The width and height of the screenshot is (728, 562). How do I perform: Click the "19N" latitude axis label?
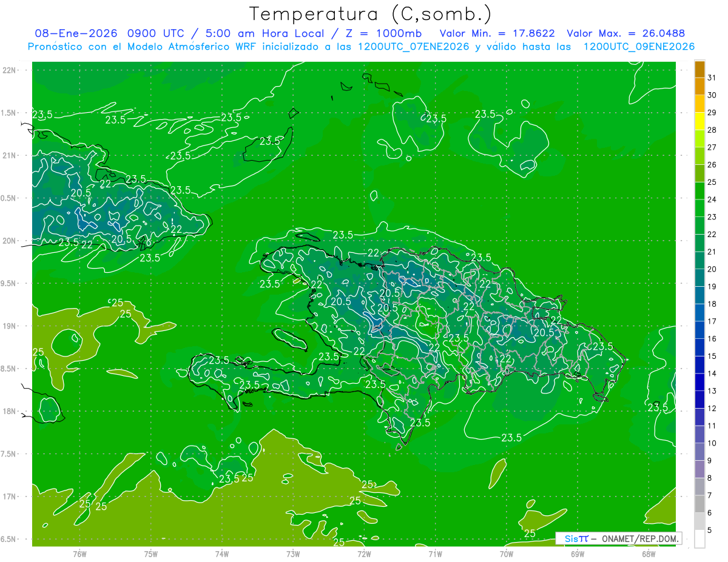click(x=9, y=326)
